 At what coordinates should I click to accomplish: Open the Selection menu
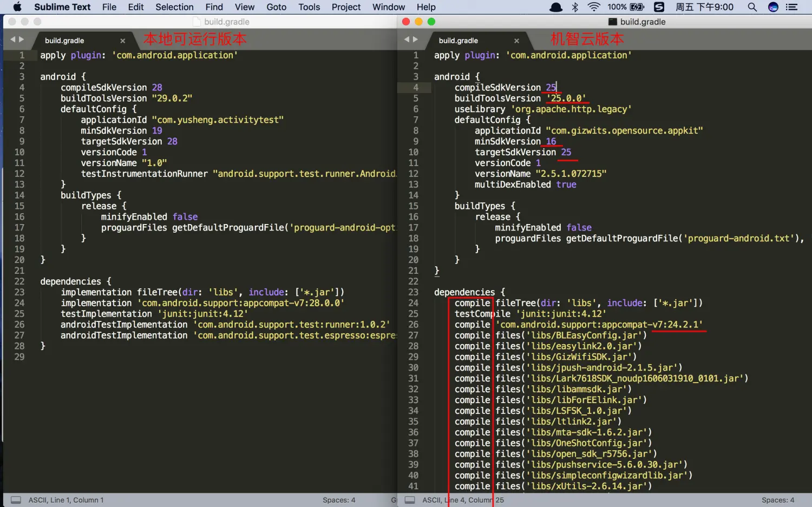[174, 7]
